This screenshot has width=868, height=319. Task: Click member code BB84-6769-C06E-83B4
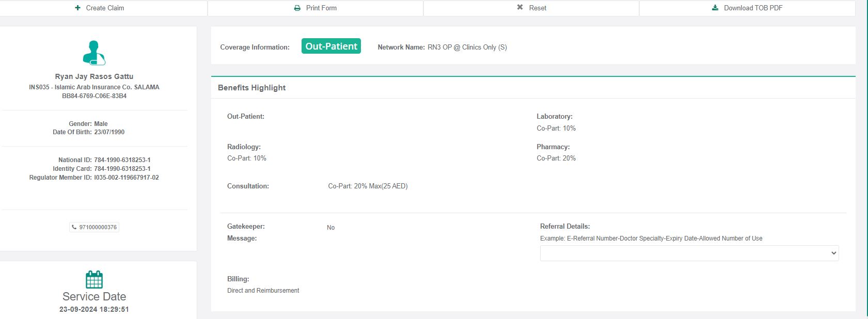(x=94, y=96)
